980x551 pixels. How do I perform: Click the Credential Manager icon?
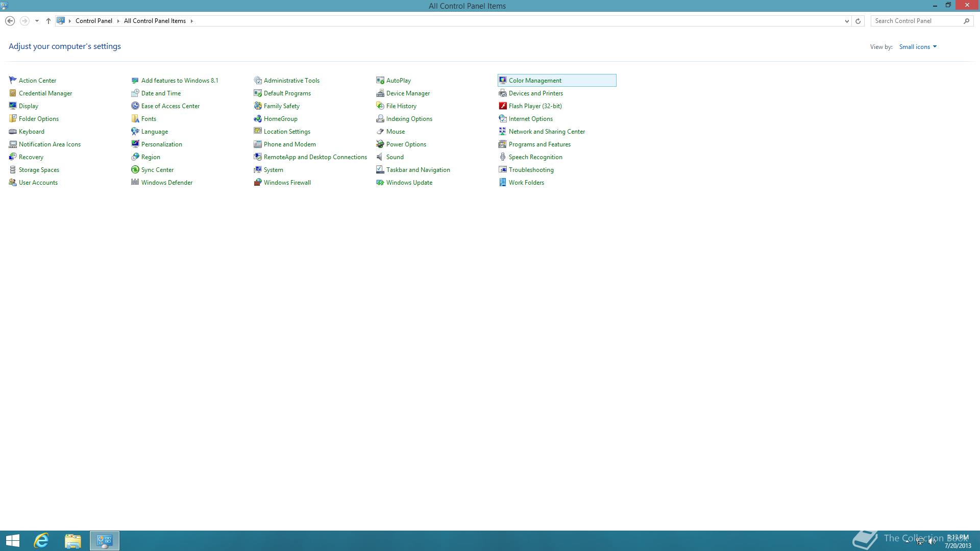pyautogui.click(x=13, y=93)
